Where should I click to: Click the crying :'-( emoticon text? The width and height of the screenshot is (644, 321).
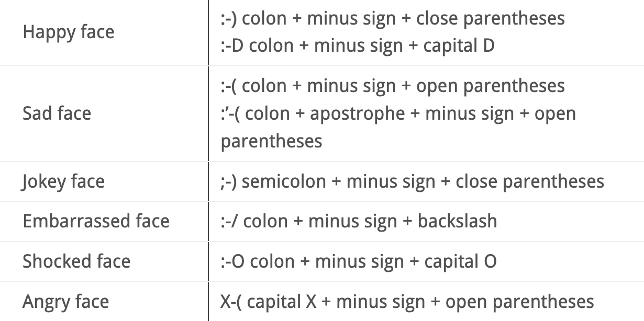(x=230, y=113)
